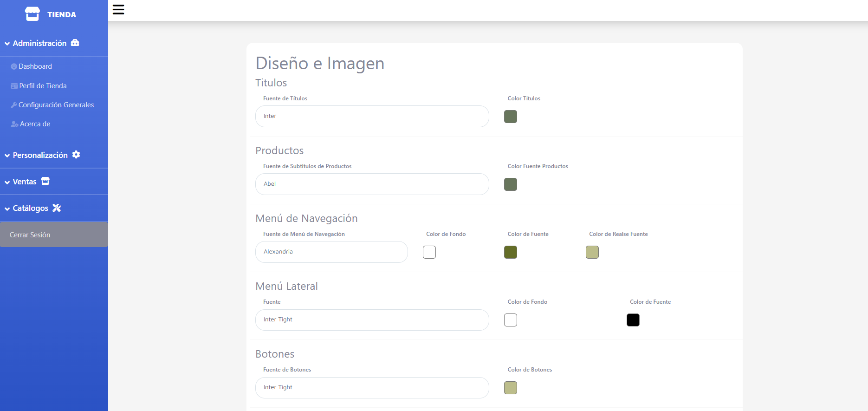Click the Catálogos tools icon

pyautogui.click(x=57, y=208)
